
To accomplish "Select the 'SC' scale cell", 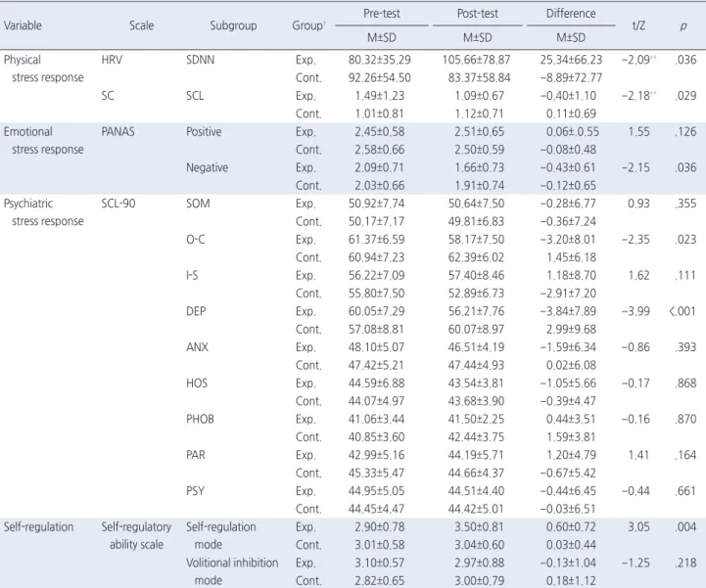I will 107,96.
